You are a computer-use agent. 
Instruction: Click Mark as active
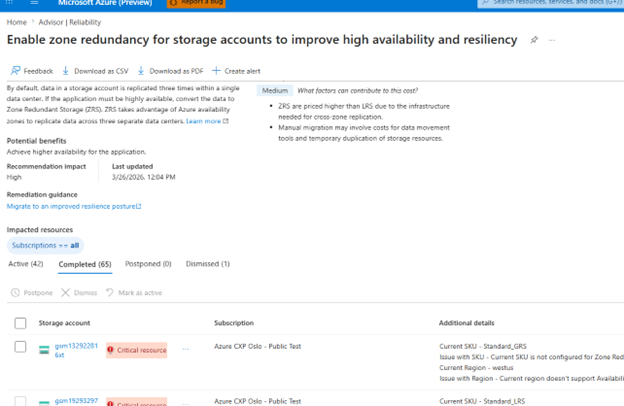134,293
